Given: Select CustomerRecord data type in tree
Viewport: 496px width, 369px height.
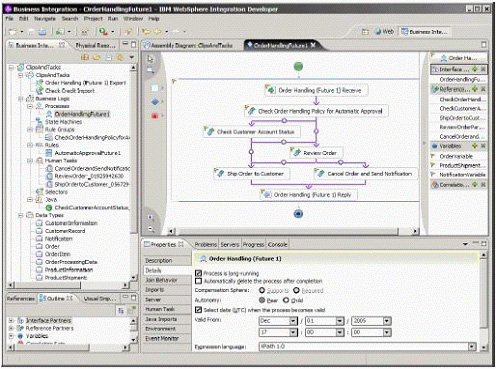Looking at the screenshot, I should (65, 231).
